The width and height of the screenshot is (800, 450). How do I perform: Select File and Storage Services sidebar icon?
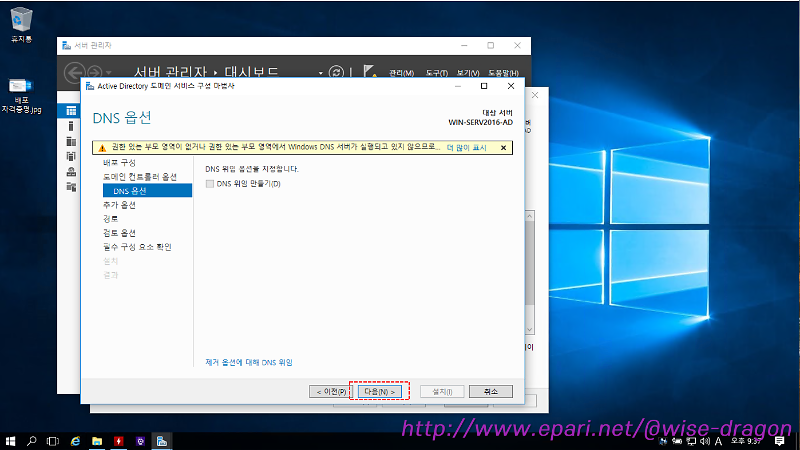[71, 187]
